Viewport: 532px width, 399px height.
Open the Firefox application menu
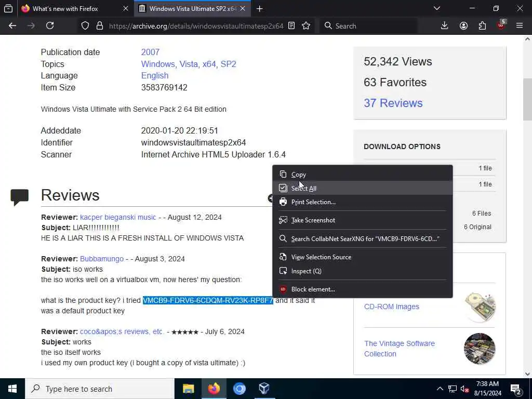pos(520,26)
